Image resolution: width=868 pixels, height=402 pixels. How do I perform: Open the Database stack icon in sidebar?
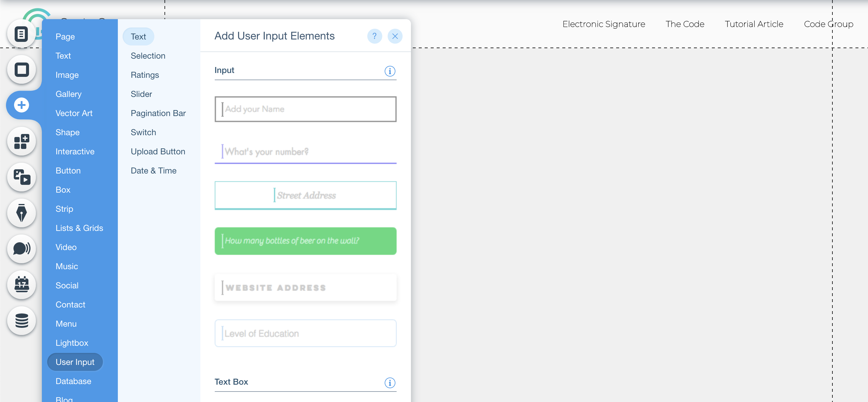[x=21, y=320]
